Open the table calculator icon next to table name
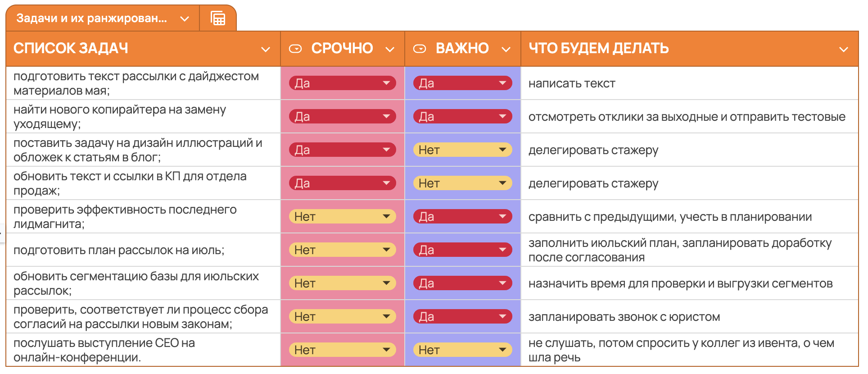 [218, 18]
